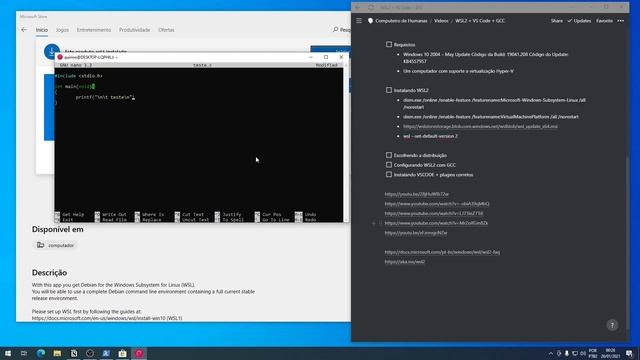The image size is (640, 360).
Task: Mark the Notion page as Favorite
Action: 604,20
